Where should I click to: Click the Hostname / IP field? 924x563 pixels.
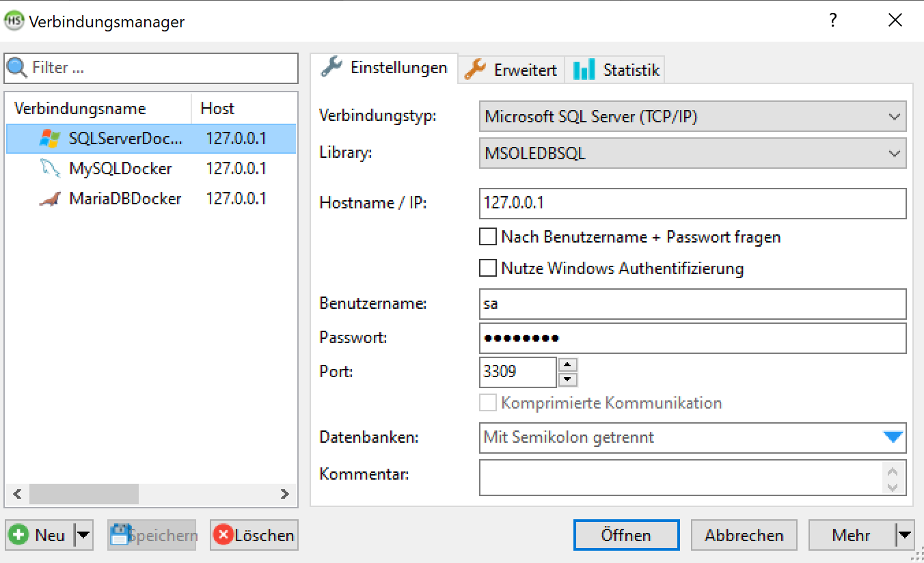[693, 204]
